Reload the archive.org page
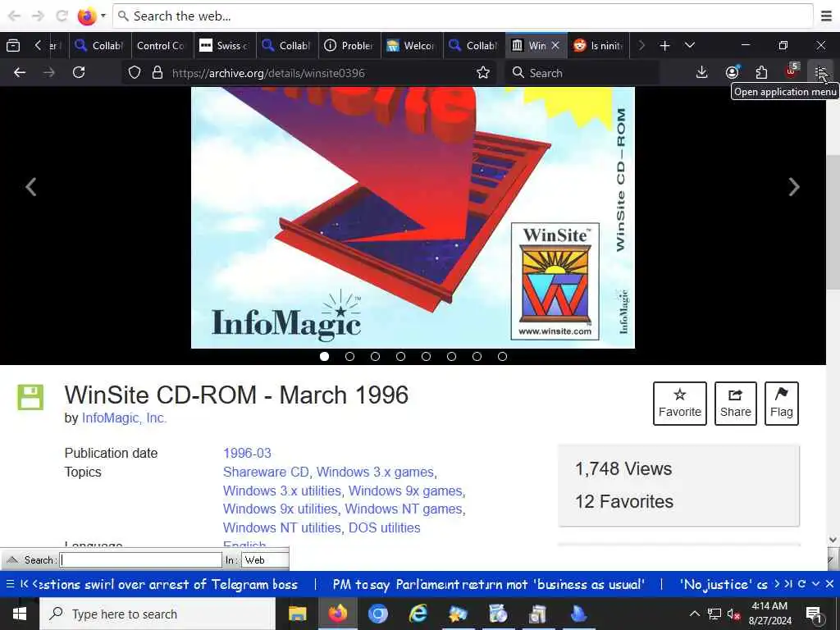The image size is (840, 630). click(x=79, y=72)
